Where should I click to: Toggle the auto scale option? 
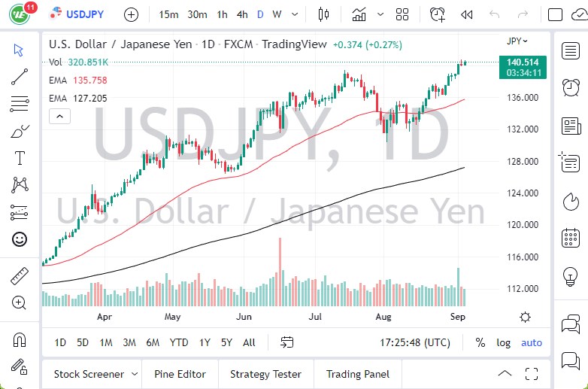[532, 342]
